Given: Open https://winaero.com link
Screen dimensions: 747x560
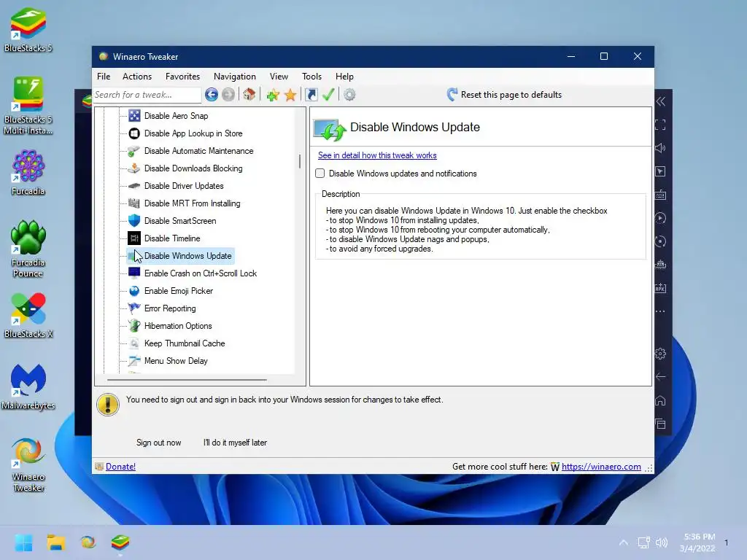Looking at the screenshot, I should click(x=601, y=467).
